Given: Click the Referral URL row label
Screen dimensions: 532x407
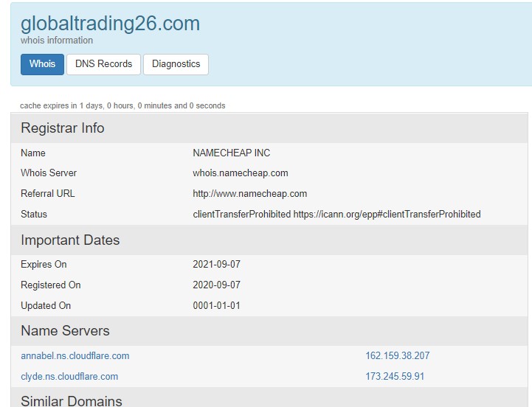Looking at the screenshot, I should pos(47,194).
